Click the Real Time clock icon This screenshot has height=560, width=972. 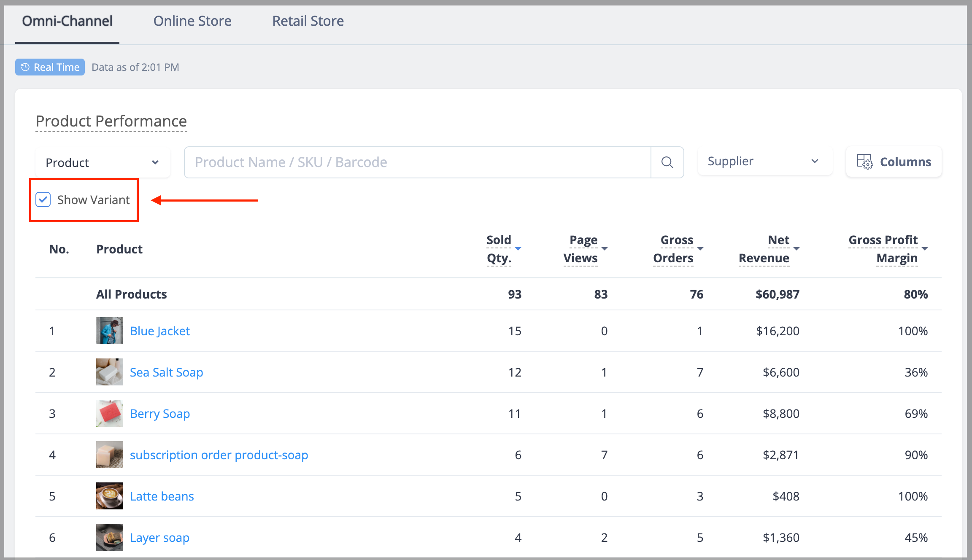coord(25,67)
